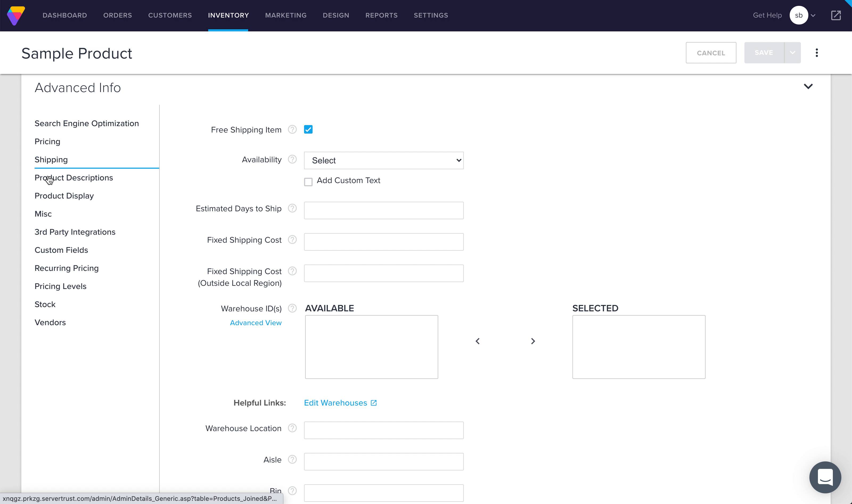Click help icon next to Free Shipping Item
852x504 pixels.
[292, 130]
